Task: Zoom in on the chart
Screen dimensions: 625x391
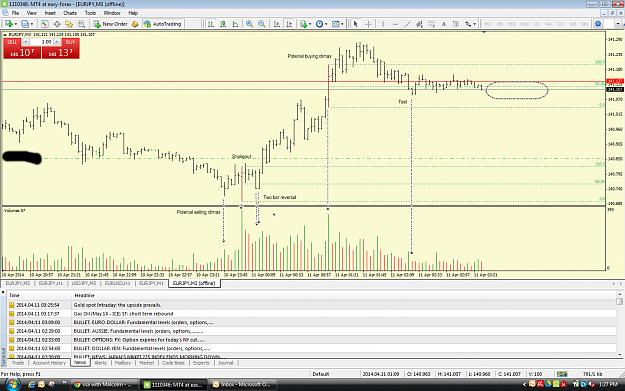Action: click(x=250, y=24)
